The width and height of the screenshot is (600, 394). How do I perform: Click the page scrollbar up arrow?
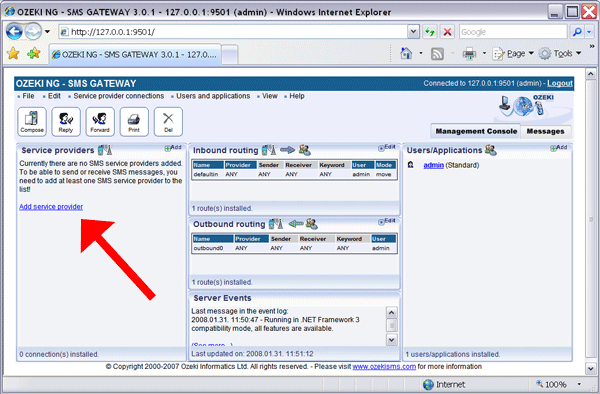(591, 74)
